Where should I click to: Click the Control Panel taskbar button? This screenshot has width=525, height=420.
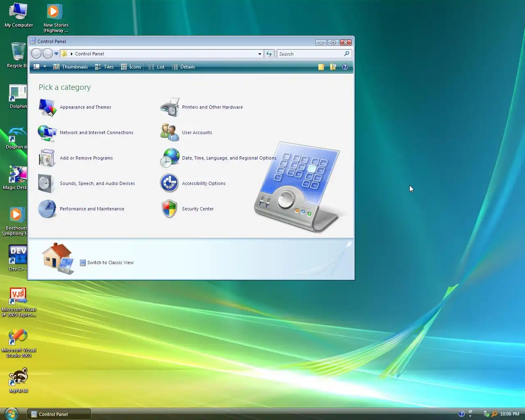pos(59,414)
